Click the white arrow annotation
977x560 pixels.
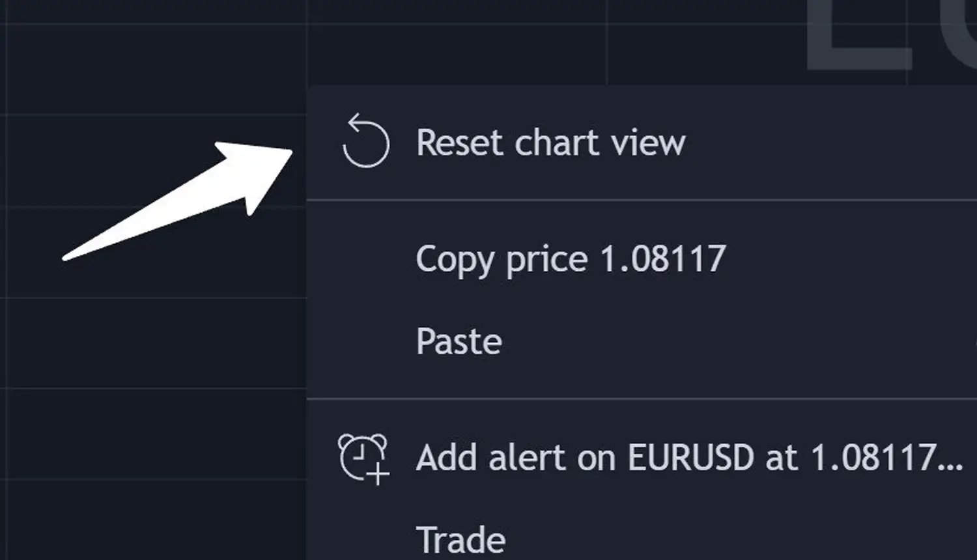[x=195, y=195]
